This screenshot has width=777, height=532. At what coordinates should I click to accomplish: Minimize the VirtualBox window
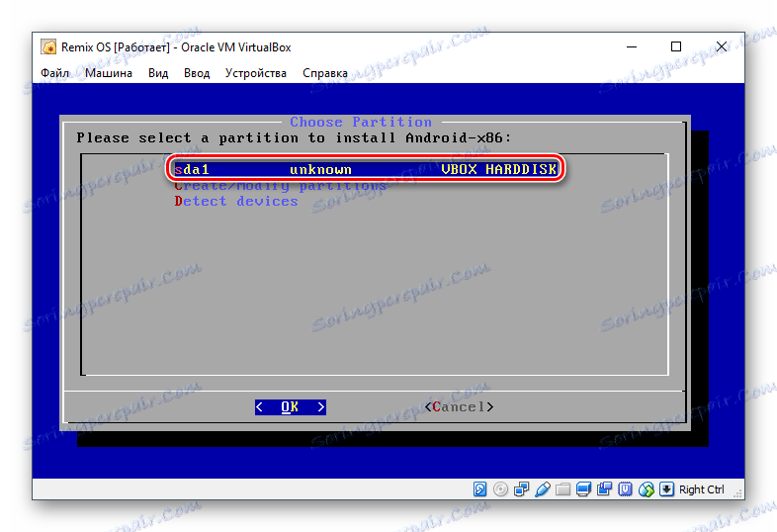(x=632, y=47)
